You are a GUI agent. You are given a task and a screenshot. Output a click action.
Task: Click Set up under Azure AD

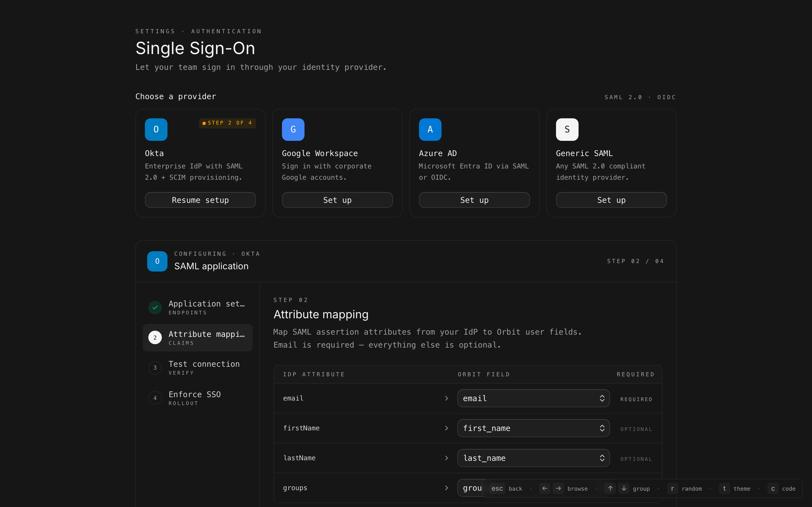click(474, 200)
